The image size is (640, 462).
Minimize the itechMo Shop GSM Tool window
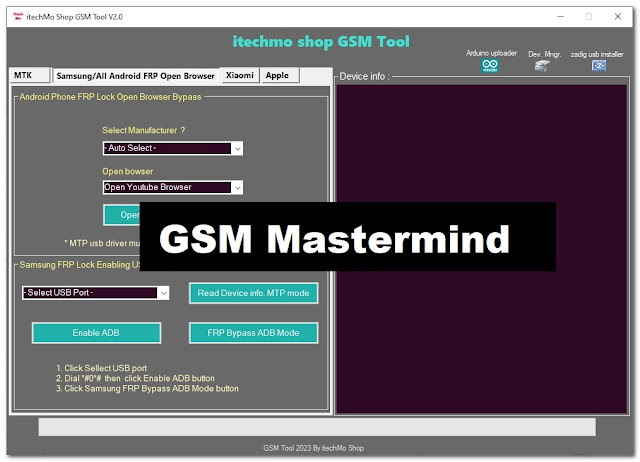(x=560, y=17)
